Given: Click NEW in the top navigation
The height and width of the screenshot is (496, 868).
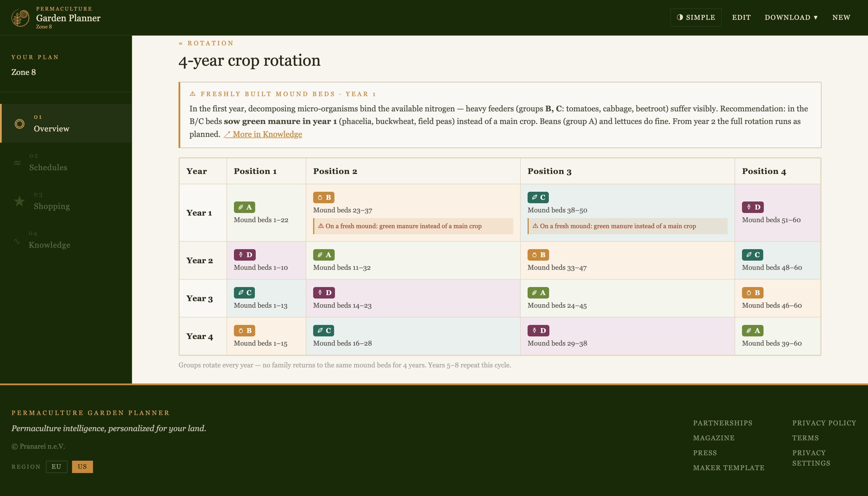Looking at the screenshot, I should point(841,18).
